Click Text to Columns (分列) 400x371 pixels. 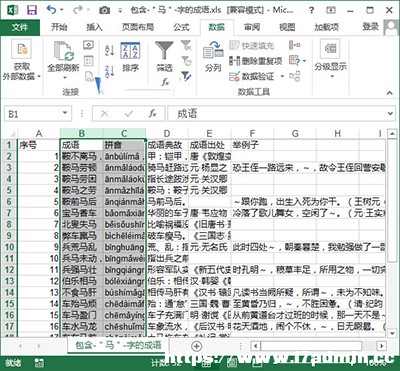[213, 57]
